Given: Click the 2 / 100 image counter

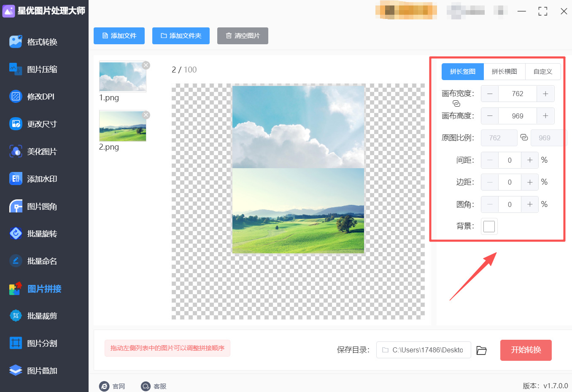Looking at the screenshot, I should pyautogui.click(x=184, y=70).
